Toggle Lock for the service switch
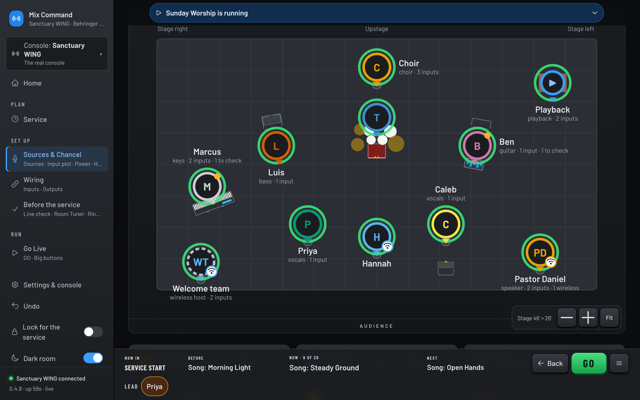 [93, 332]
